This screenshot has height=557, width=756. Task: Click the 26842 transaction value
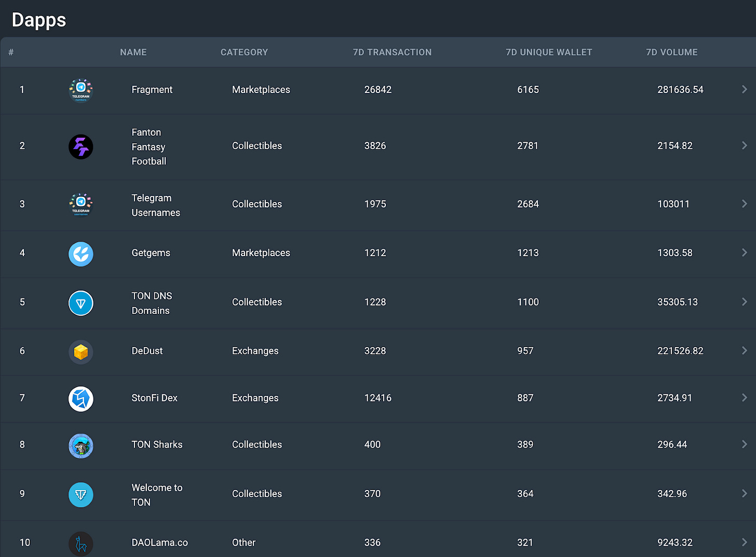coord(378,89)
